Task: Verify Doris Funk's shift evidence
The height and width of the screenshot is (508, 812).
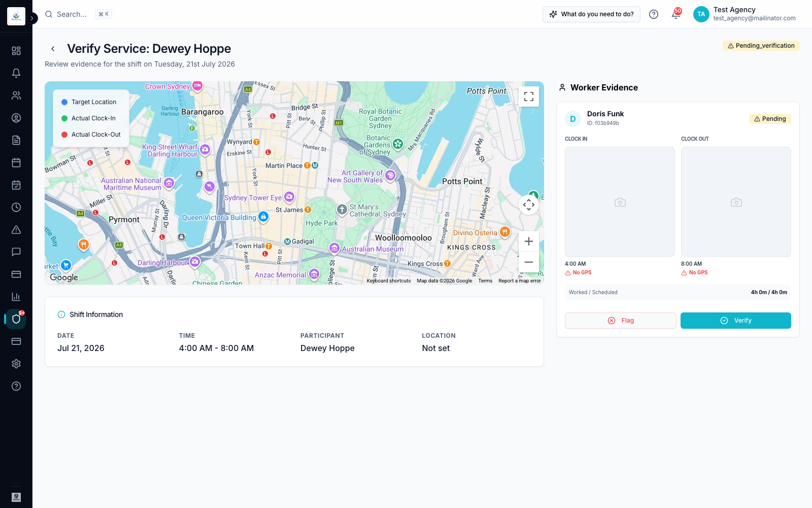Action: pyautogui.click(x=736, y=321)
